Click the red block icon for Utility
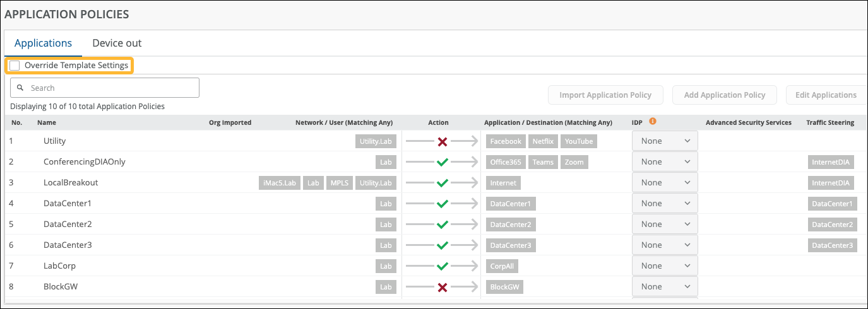868x309 pixels. coord(443,141)
